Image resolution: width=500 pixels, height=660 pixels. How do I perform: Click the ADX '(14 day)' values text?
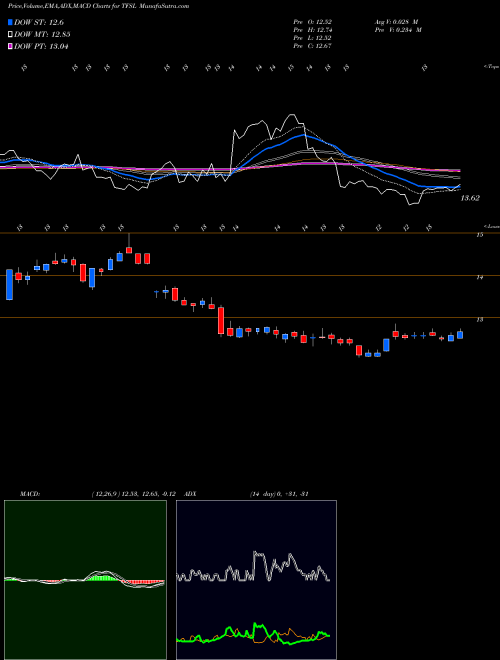tap(279, 494)
